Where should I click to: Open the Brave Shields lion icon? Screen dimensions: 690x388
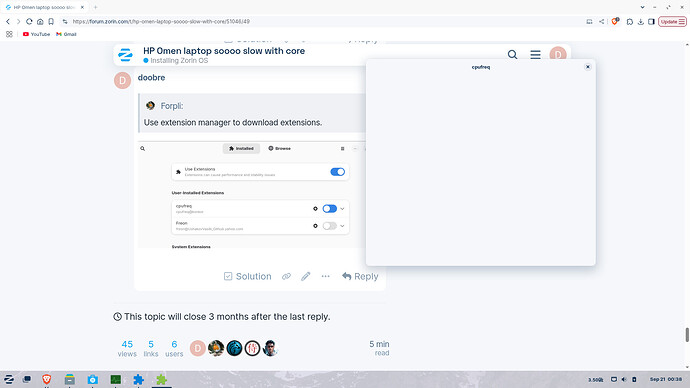click(x=615, y=21)
